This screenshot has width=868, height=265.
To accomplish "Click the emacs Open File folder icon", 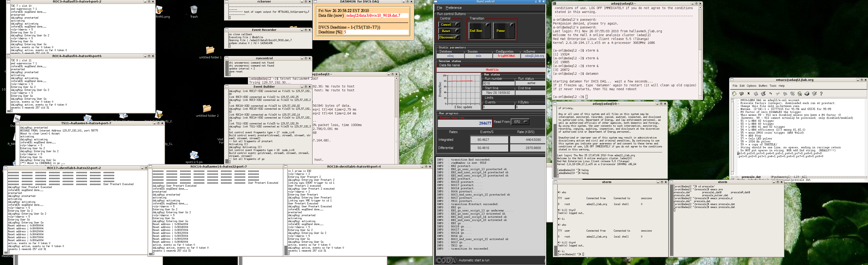I will (742, 94).
